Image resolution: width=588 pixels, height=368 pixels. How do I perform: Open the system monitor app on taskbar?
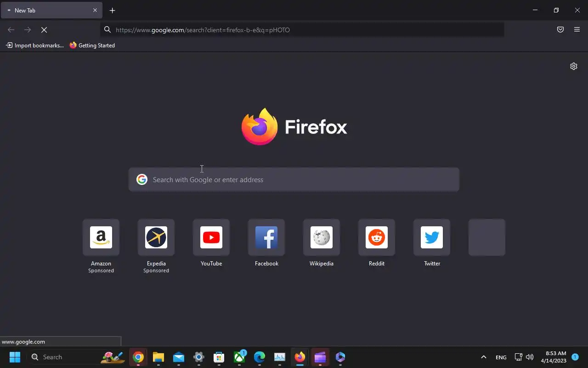(x=280, y=357)
